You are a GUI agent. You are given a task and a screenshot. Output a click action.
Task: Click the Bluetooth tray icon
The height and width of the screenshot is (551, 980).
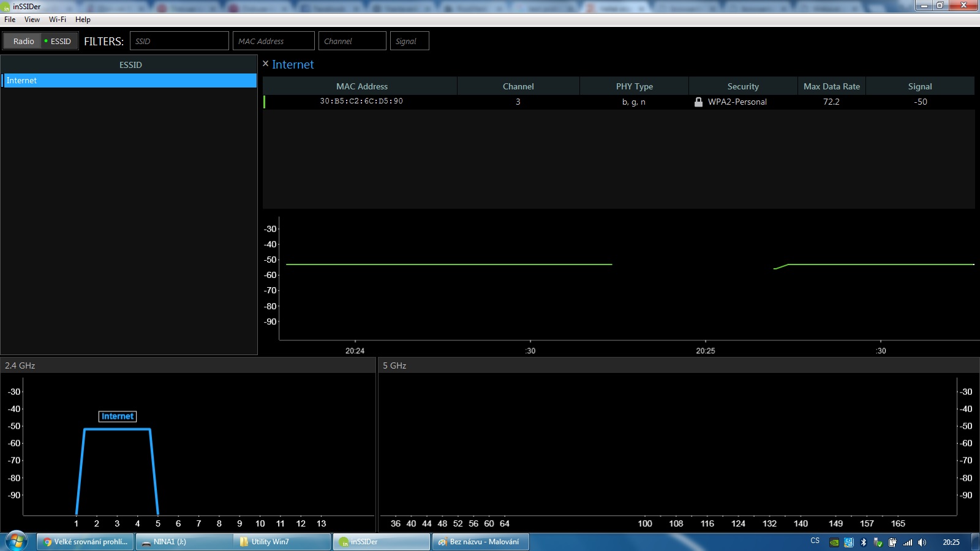click(864, 542)
